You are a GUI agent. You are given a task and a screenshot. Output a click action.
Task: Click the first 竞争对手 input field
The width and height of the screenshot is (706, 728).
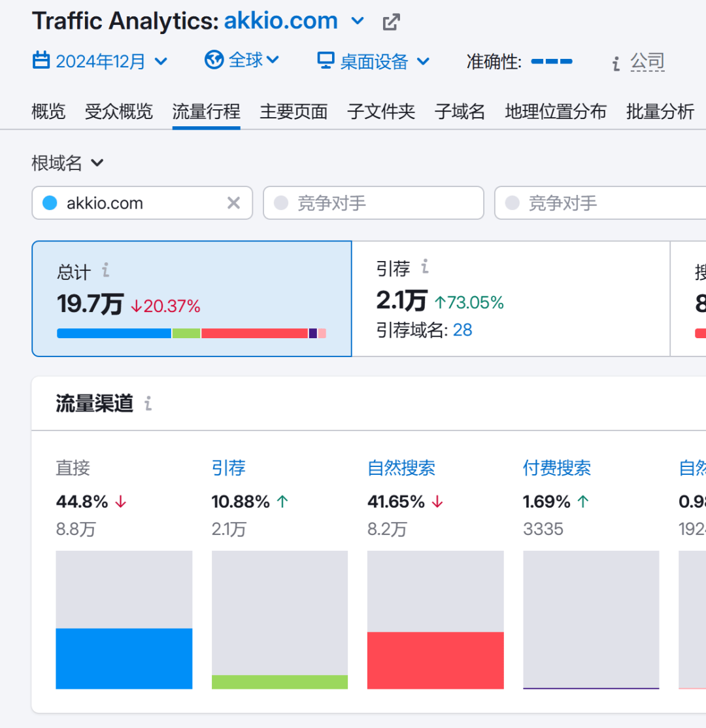[373, 203]
